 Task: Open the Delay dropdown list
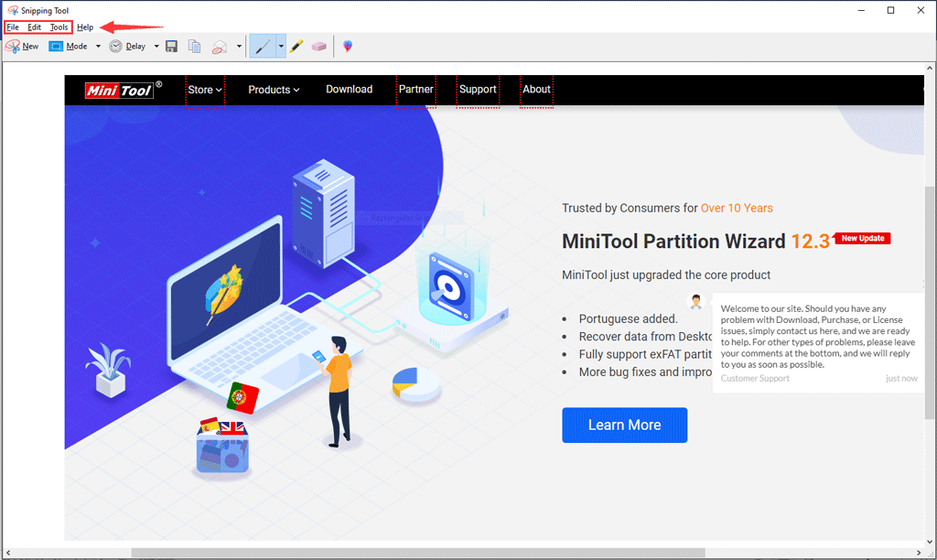point(156,46)
